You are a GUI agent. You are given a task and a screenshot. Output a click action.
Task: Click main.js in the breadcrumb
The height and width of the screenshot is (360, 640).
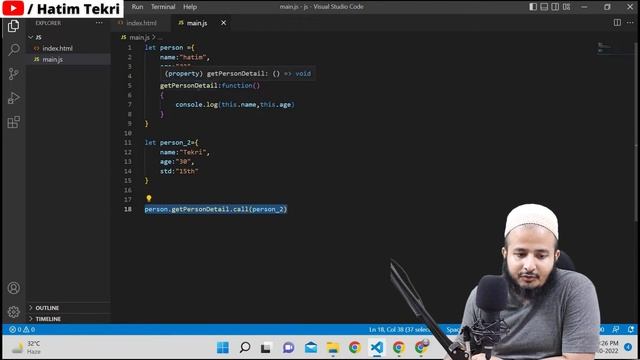pyautogui.click(x=139, y=37)
